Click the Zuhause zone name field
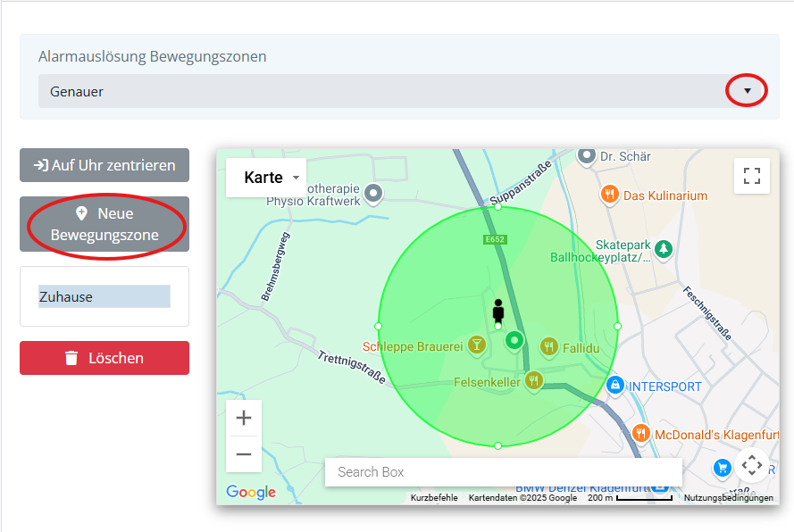Viewport: 794px width, 532px height. [104, 296]
